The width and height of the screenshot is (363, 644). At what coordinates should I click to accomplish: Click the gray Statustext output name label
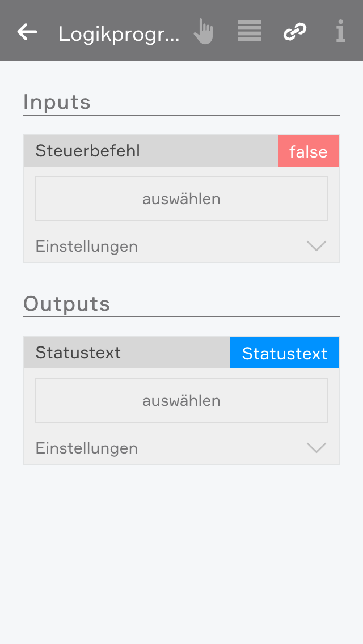click(x=78, y=353)
